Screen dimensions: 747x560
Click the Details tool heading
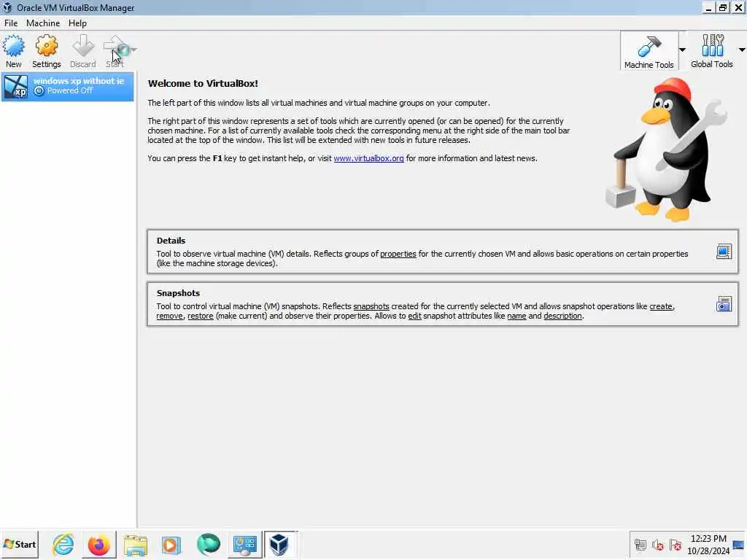click(x=171, y=241)
